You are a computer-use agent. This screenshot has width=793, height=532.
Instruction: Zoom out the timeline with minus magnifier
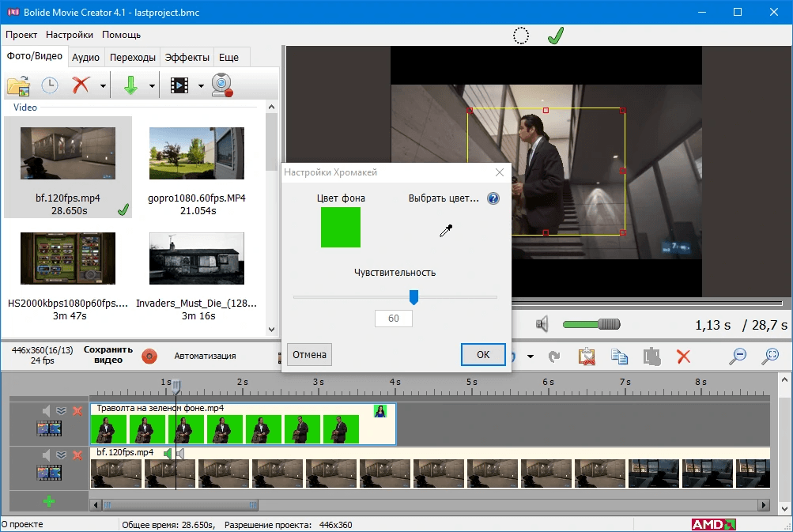738,356
